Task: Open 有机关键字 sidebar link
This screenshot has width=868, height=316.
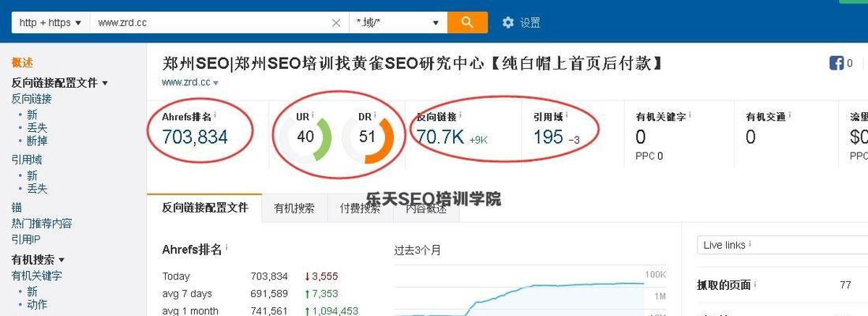Action: [x=36, y=276]
